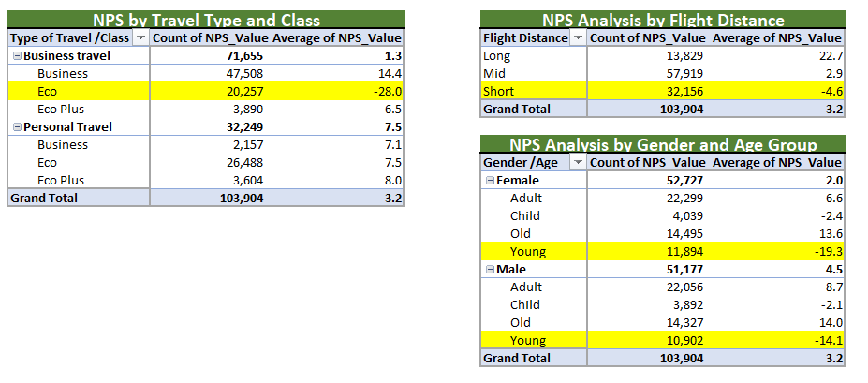Select the highlighted 11,894 cell
This screenshot has width=868, height=383.
(684, 252)
